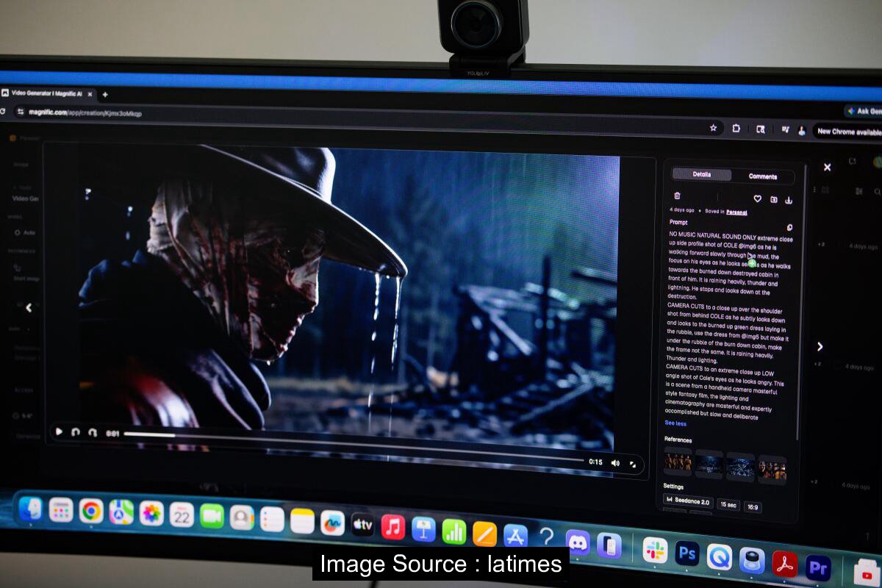This screenshot has width=882, height=588.
Task: Open Photos app from the Dock
Action: pyautogui.click(x=151, y=513)
